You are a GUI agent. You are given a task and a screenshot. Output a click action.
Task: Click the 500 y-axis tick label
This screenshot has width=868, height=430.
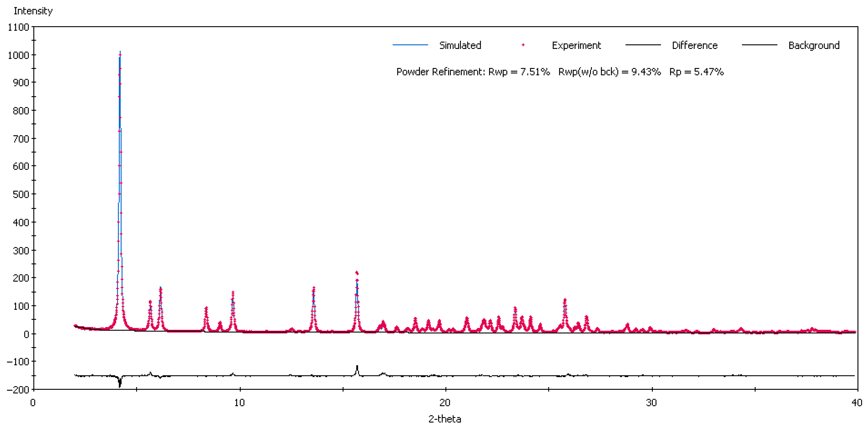[x=21, y=194]
